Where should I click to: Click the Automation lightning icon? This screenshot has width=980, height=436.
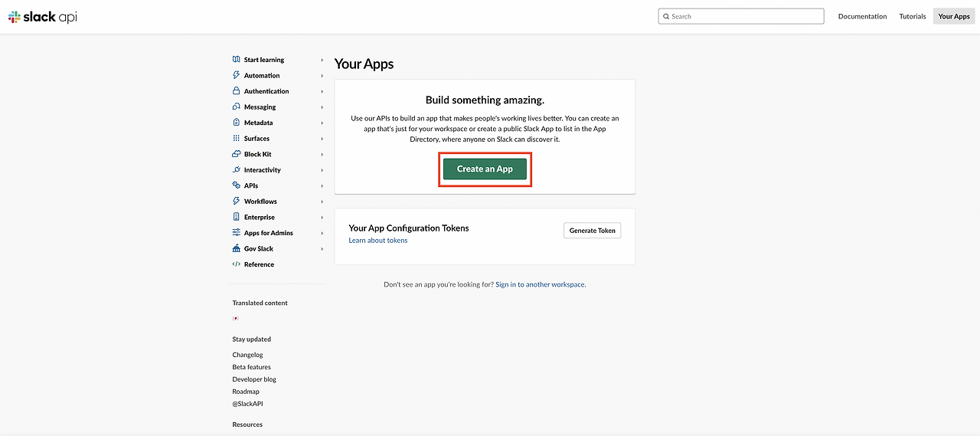237,75
